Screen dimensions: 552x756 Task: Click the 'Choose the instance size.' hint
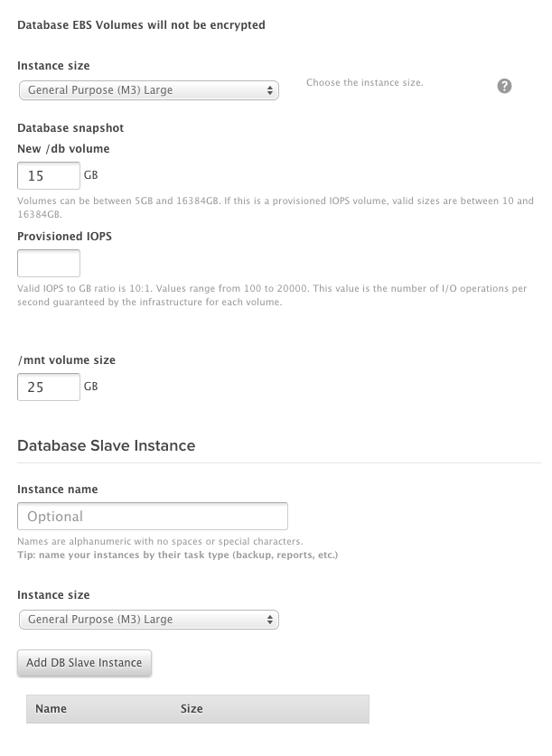364,83
